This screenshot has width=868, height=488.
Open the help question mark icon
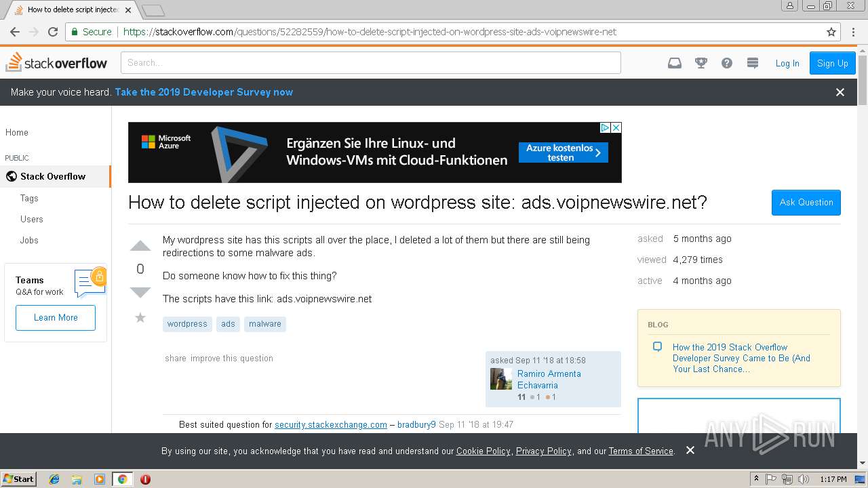(x=727, y=63)
